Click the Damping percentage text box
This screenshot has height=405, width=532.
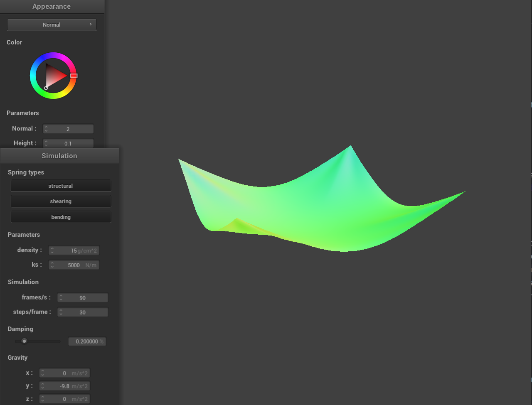pos(87,341)
